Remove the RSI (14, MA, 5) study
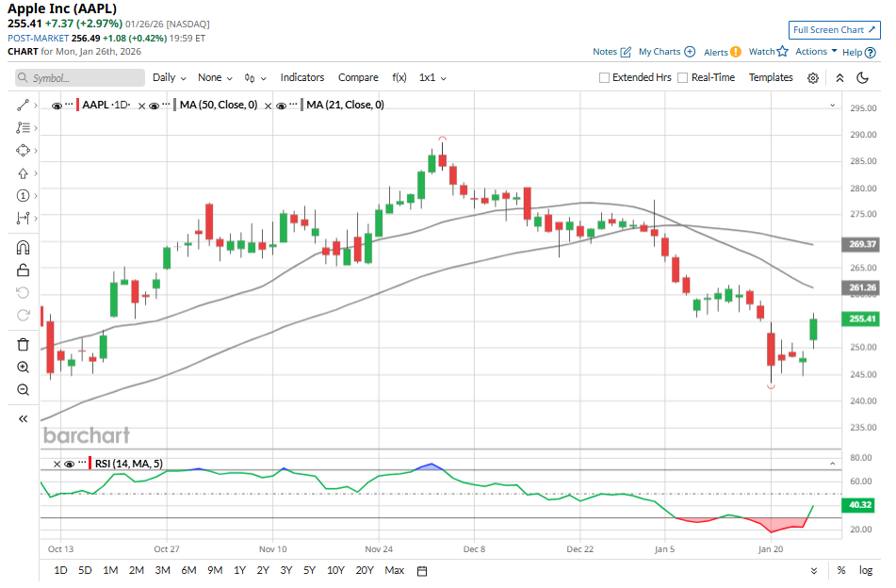 click(x=57, y=464)
